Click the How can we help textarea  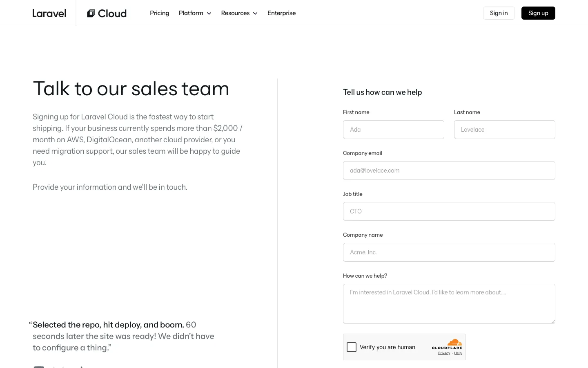click(x=449, y=304)
